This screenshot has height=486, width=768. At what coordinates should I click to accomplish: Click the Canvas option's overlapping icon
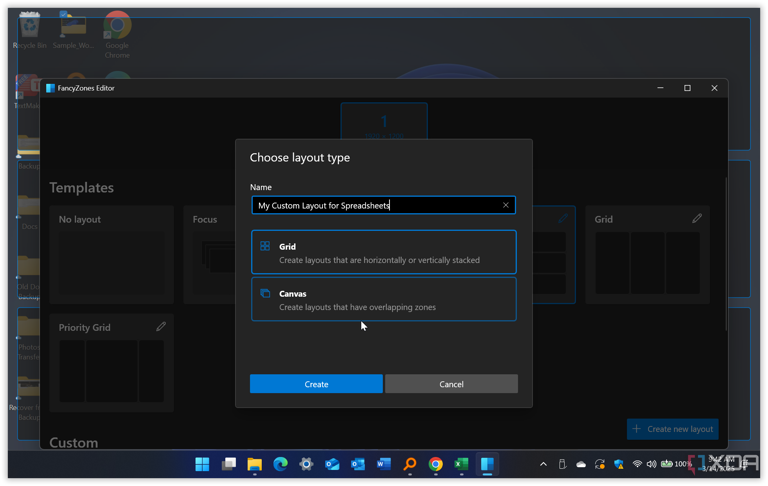click(265, 293)
